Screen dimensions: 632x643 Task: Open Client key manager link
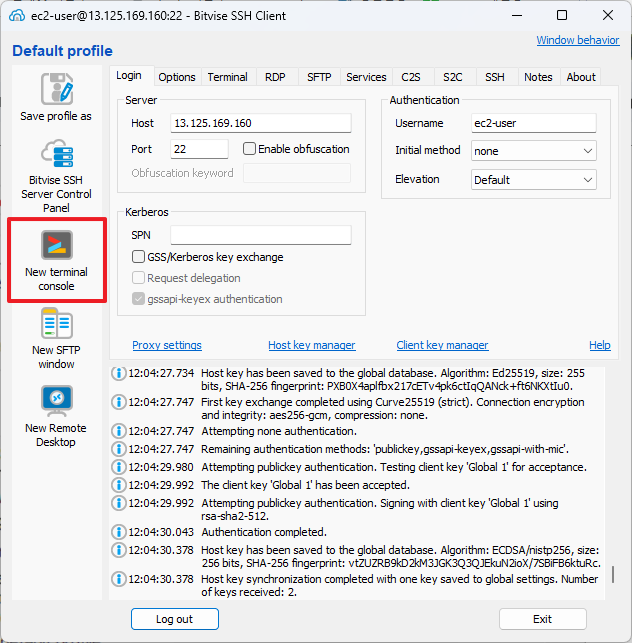pyautogui.click(x=442, y=345)
